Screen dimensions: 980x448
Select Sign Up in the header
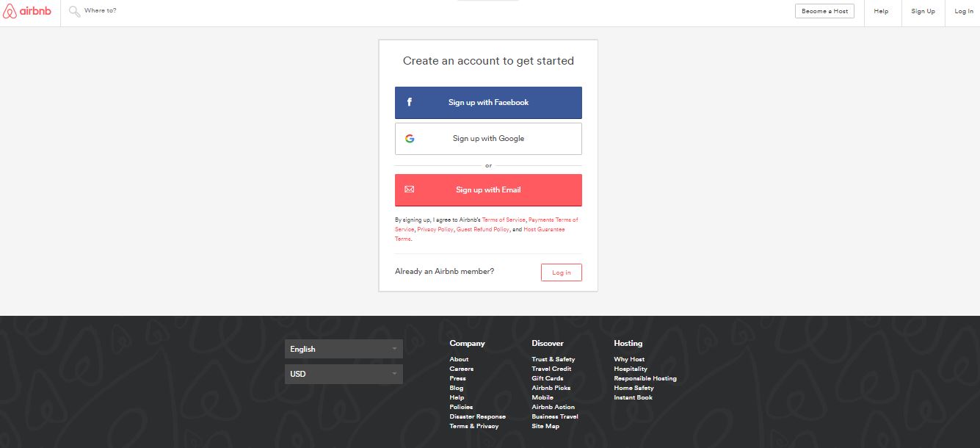coord(923,11)
